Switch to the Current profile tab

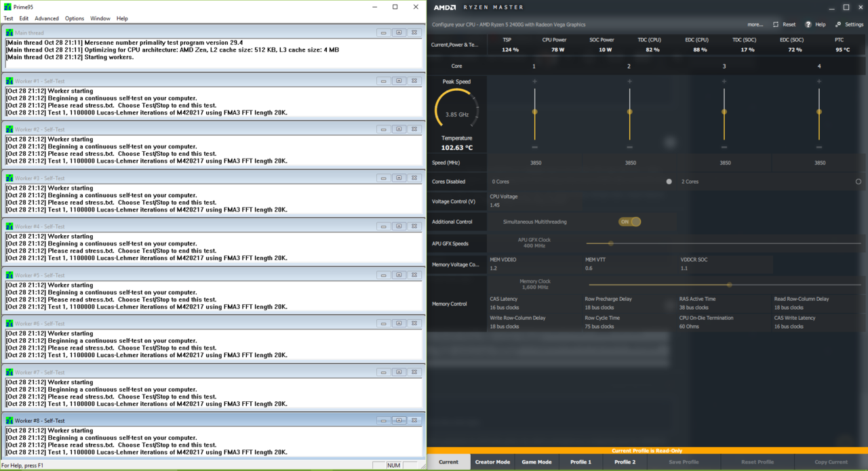click(x=448, y=462)
